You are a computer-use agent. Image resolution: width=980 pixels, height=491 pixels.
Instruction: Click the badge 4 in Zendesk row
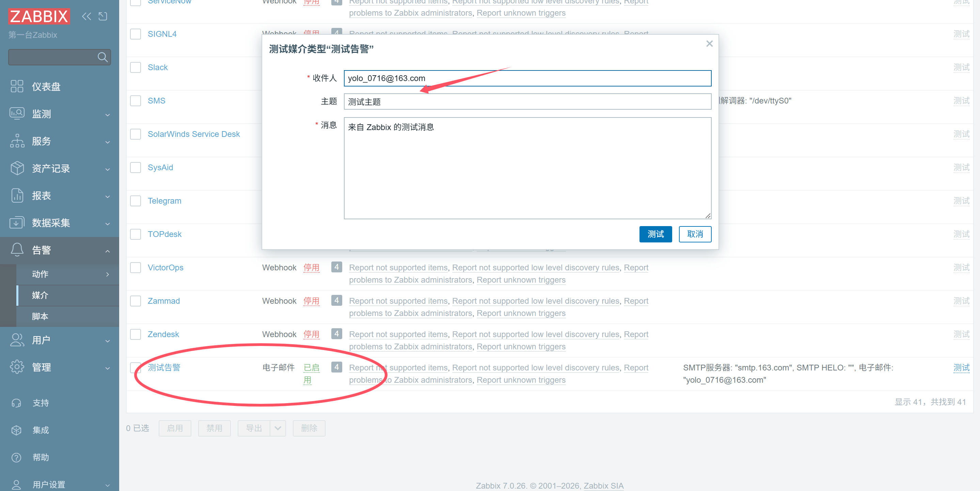[336, 334]
